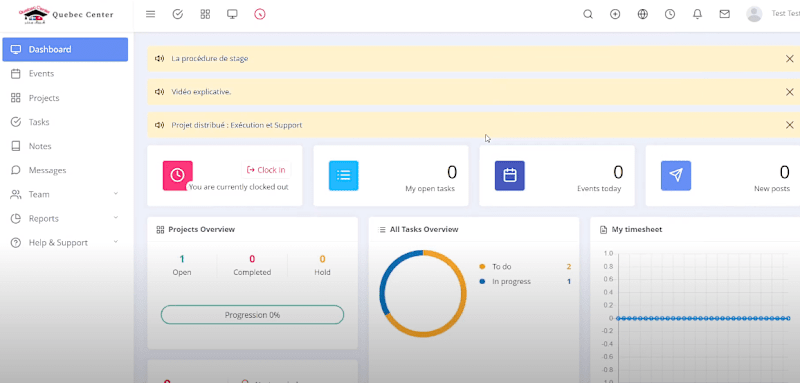Viewport: 800px width, 383px height.
Task: Click the pink clock icon in clock-in card
Action: coord(178,175)
